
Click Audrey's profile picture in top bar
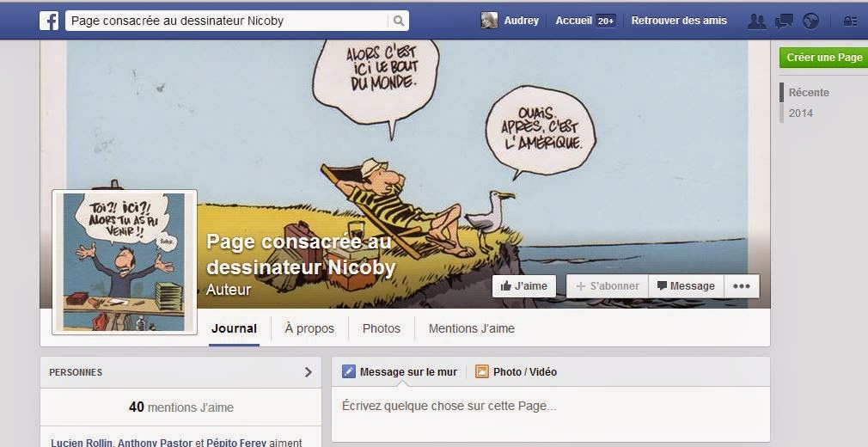click(489, 21)
